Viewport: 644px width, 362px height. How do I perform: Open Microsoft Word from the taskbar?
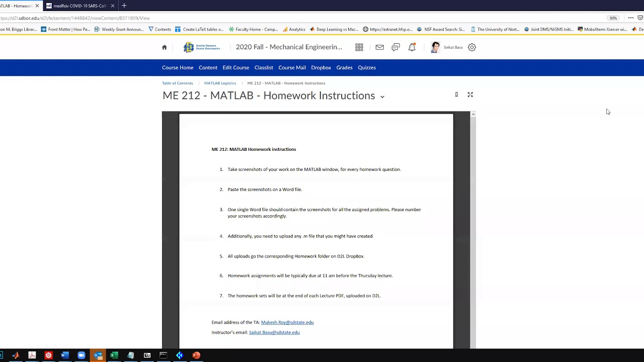65,355
